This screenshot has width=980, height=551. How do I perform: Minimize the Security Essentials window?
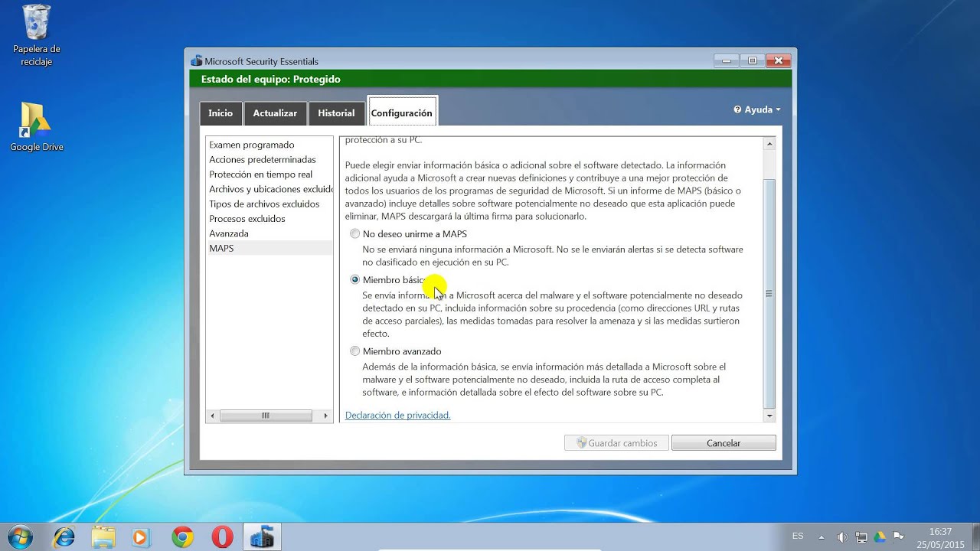726,60
